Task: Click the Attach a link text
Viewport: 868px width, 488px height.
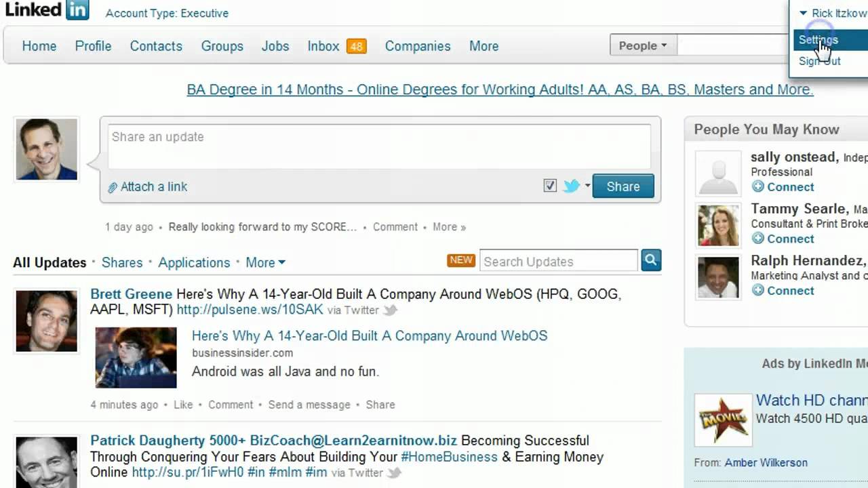Action: click(x=154, y=187)
